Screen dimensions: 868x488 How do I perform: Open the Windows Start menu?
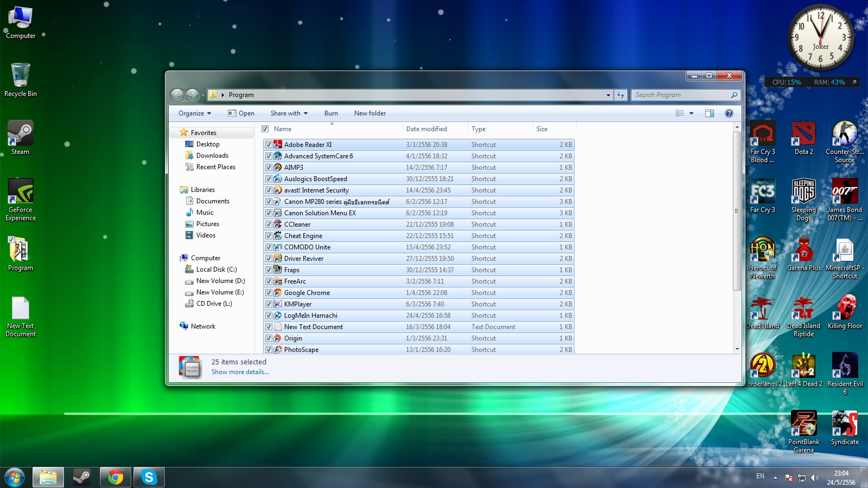pyautogui.click(x=15, y=478)
